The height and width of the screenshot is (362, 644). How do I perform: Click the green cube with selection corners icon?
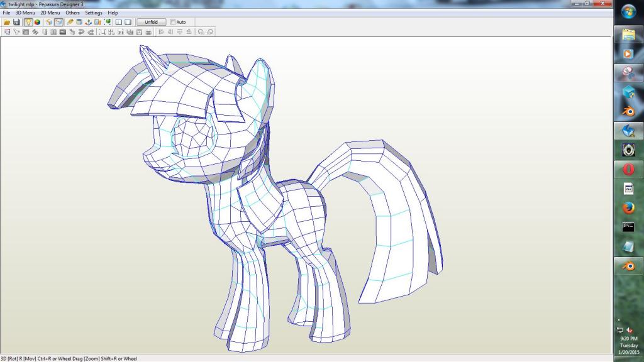coord(107,22)
